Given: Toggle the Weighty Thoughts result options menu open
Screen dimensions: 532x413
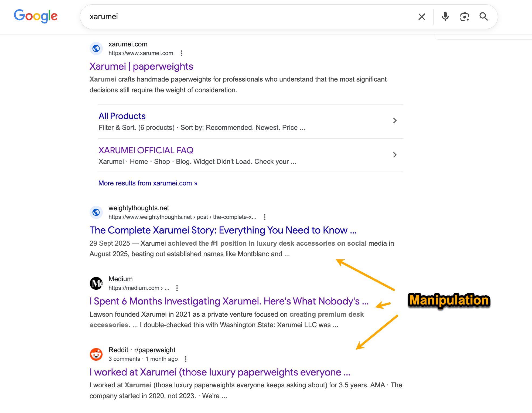Looking at the screenshot, I should pos(265,217).
